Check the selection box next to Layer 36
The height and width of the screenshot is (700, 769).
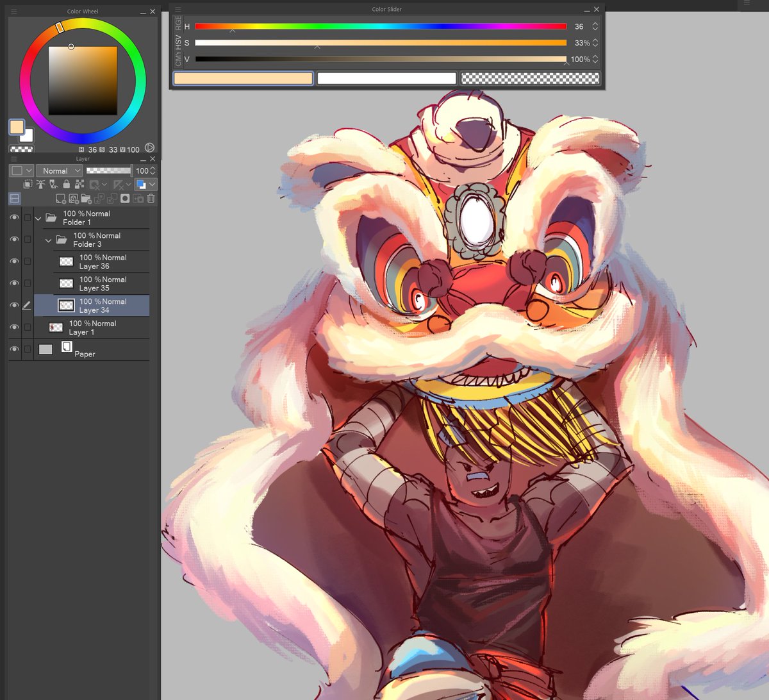[28, 262]
